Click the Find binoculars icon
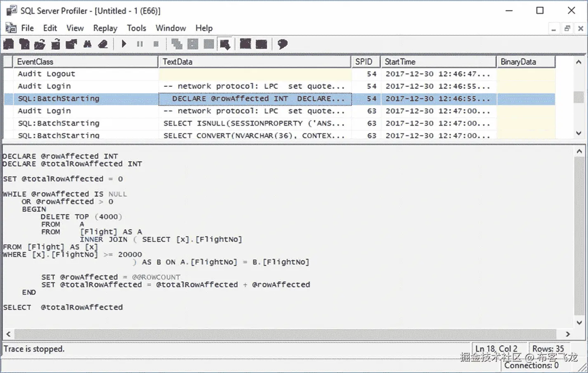 (x=87, y=43)
